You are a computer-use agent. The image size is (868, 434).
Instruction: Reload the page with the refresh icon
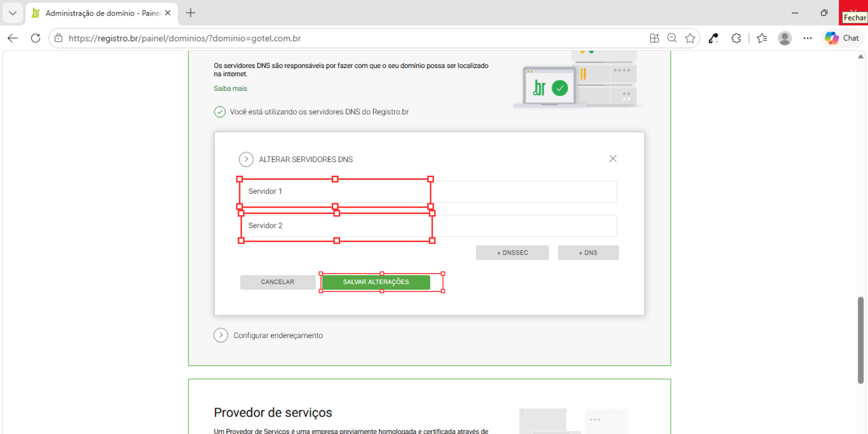[35, 38]
